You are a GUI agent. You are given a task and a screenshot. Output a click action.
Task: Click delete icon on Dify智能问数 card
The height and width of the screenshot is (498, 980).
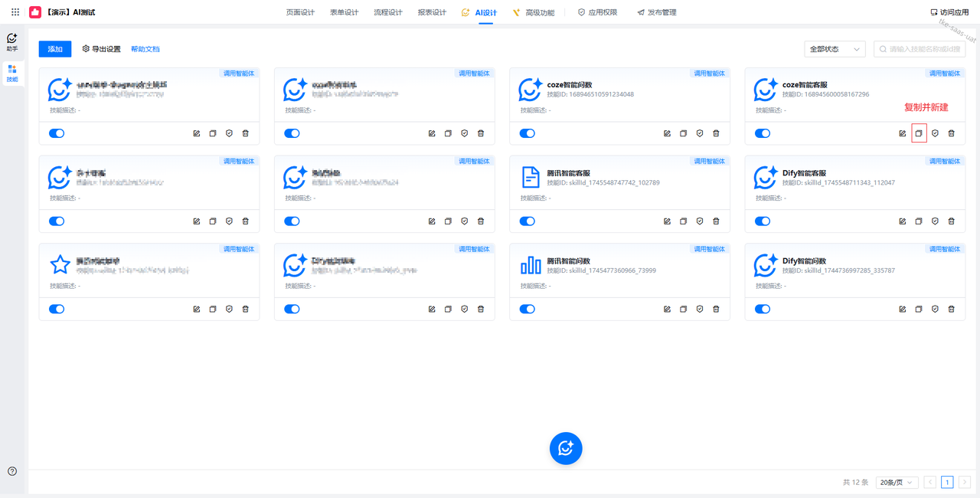tap(951, 310)
